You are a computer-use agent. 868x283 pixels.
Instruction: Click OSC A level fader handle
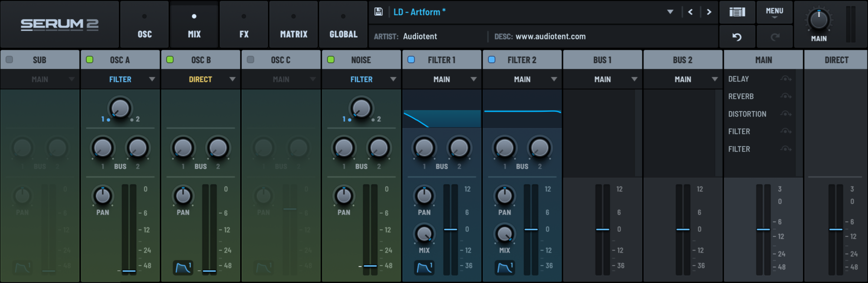(129, 271)
